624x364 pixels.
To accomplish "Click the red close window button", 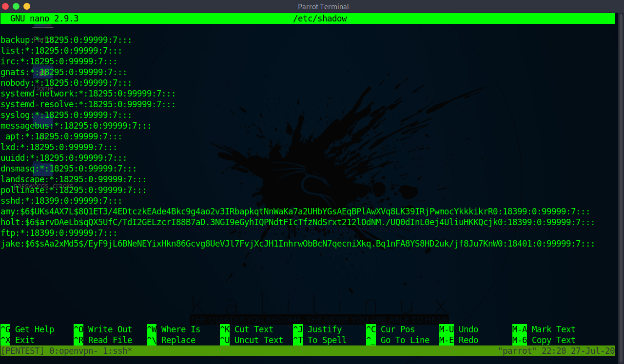I will click(5, 6).
